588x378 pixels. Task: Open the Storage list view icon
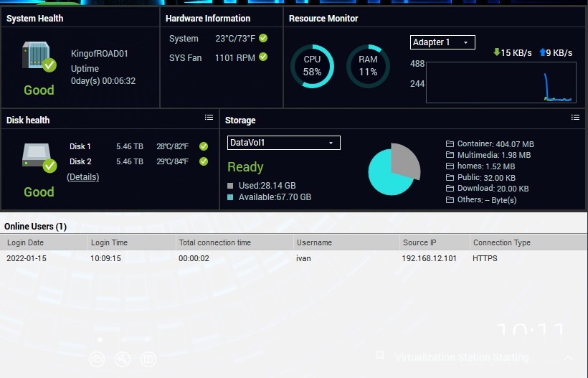[x=575, y=118]
